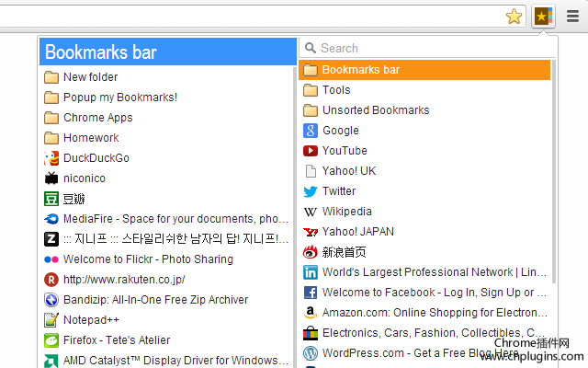Screen dimensions: 588x368
Task: Click the black Z Zenip icon
Action: point(51,239)
